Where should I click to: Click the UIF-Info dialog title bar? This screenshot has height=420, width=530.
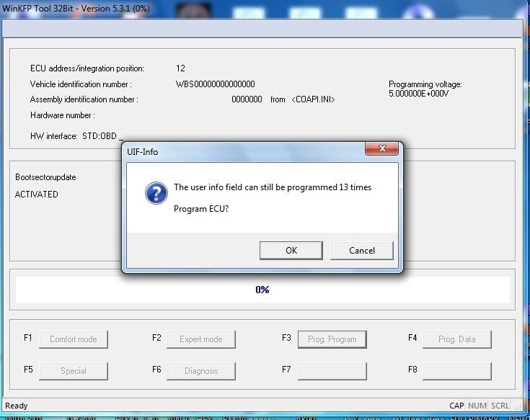click(x=238, y=151)
